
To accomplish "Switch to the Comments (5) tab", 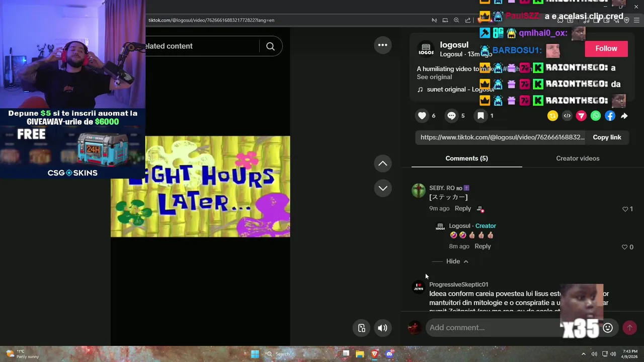I will (x=466, y=158).
